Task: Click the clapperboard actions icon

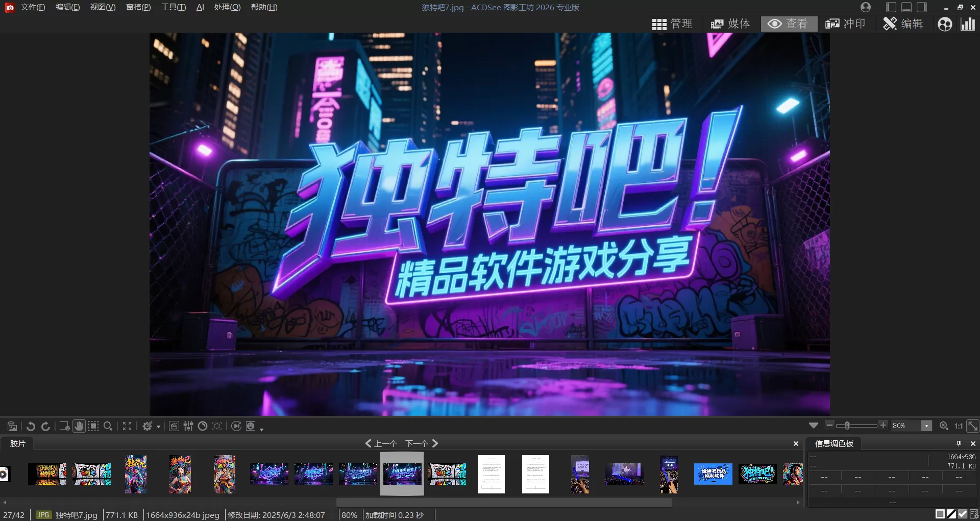Action: pyautogui.click(x=174, y=426)
